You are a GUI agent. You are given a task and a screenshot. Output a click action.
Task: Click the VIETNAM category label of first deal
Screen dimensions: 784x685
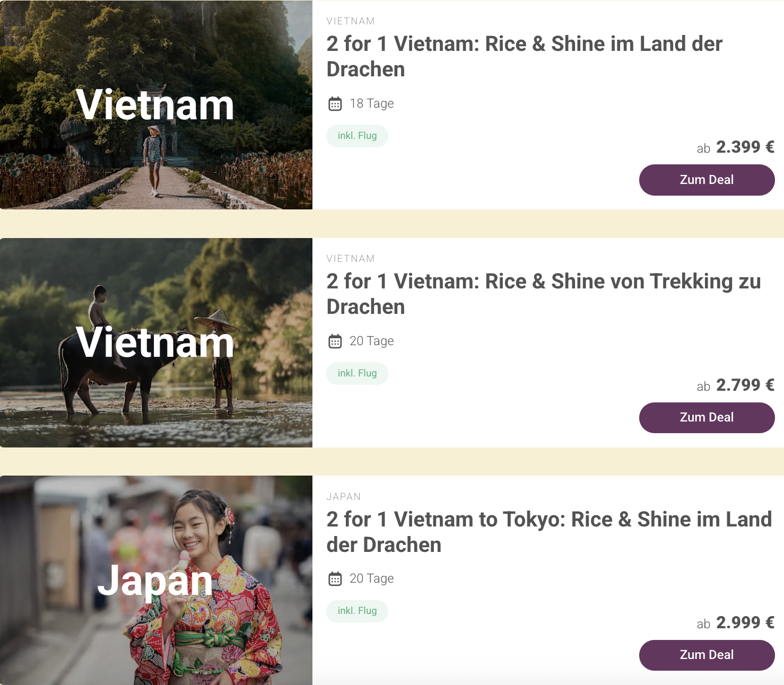point(351,21)
